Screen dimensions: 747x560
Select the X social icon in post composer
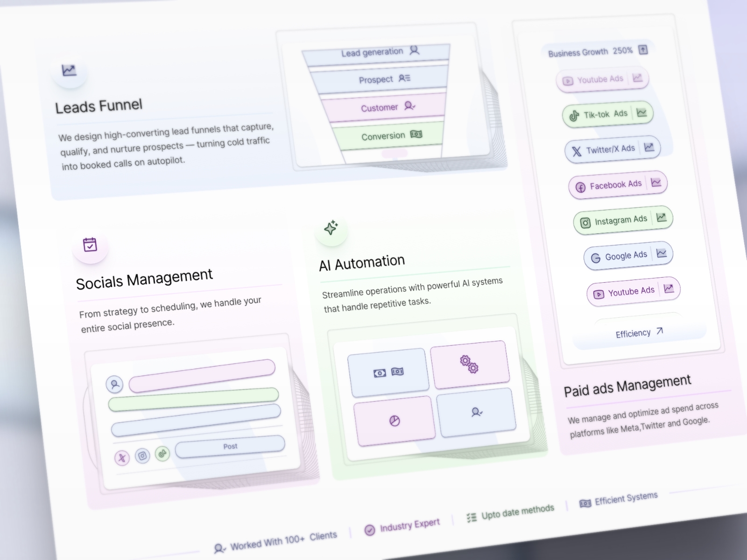pos(122,458)
